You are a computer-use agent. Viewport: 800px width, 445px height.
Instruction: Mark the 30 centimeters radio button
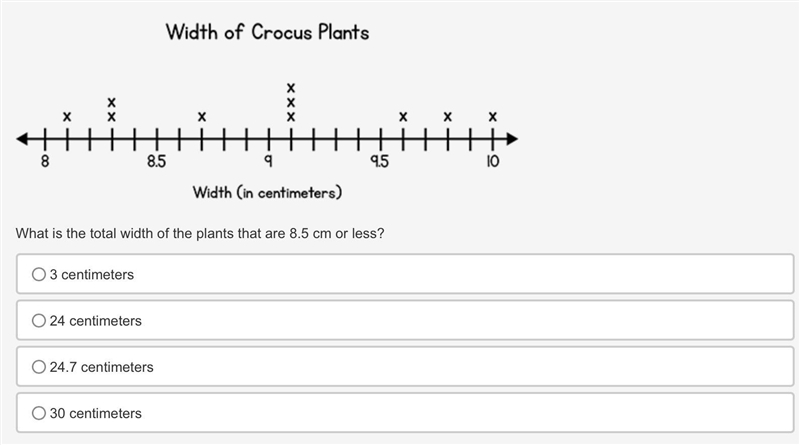click(x=39, y=413)
